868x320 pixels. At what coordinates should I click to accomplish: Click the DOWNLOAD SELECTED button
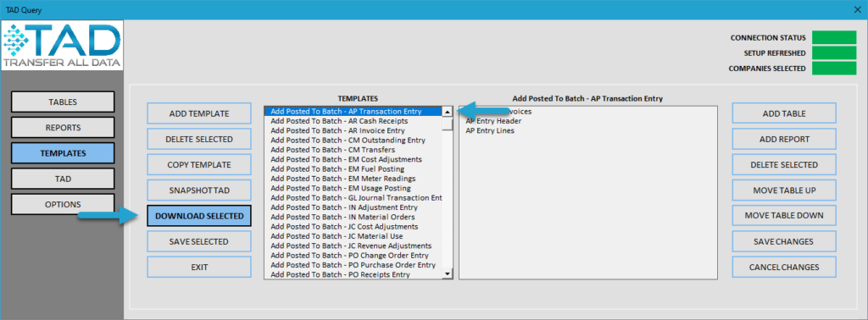198,216
